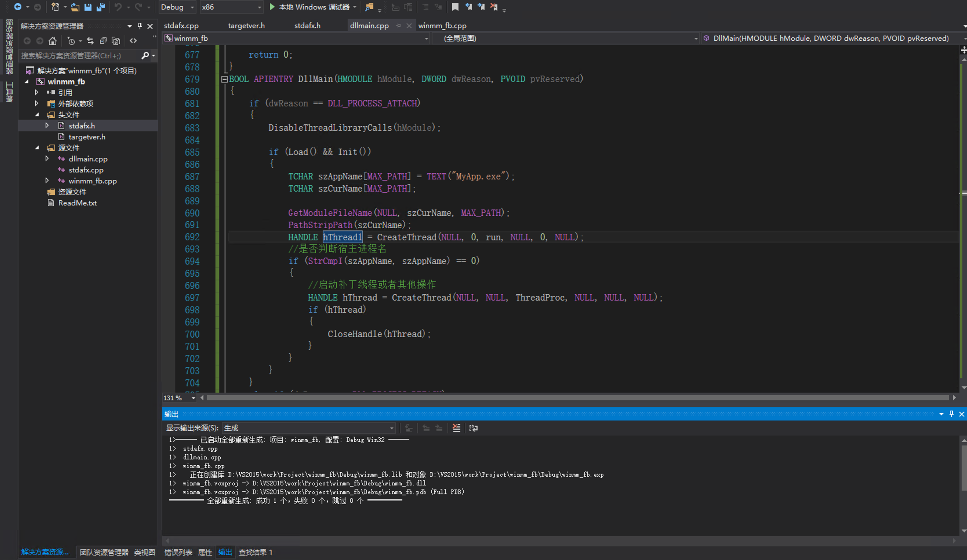Switch to the stdafx.cpp editor tab
967x560 pixels.
181,26
